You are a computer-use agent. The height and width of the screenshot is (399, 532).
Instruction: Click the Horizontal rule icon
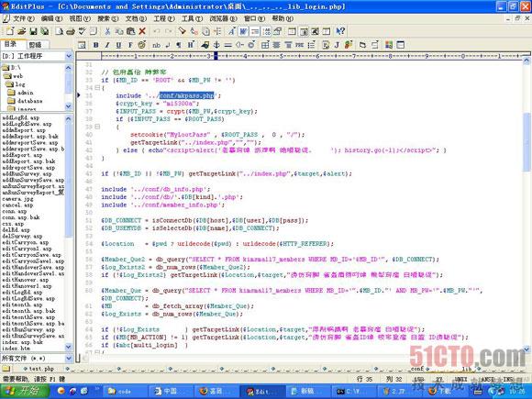click(x=228, y=45)
